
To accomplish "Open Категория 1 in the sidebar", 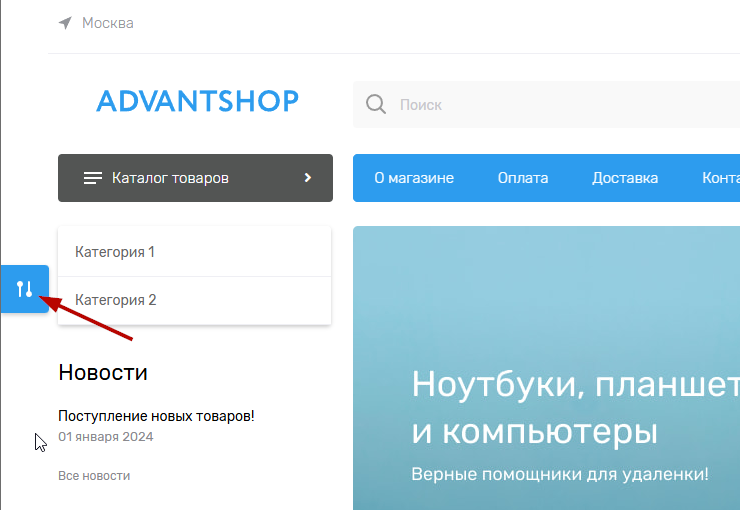I will [115, 252].
